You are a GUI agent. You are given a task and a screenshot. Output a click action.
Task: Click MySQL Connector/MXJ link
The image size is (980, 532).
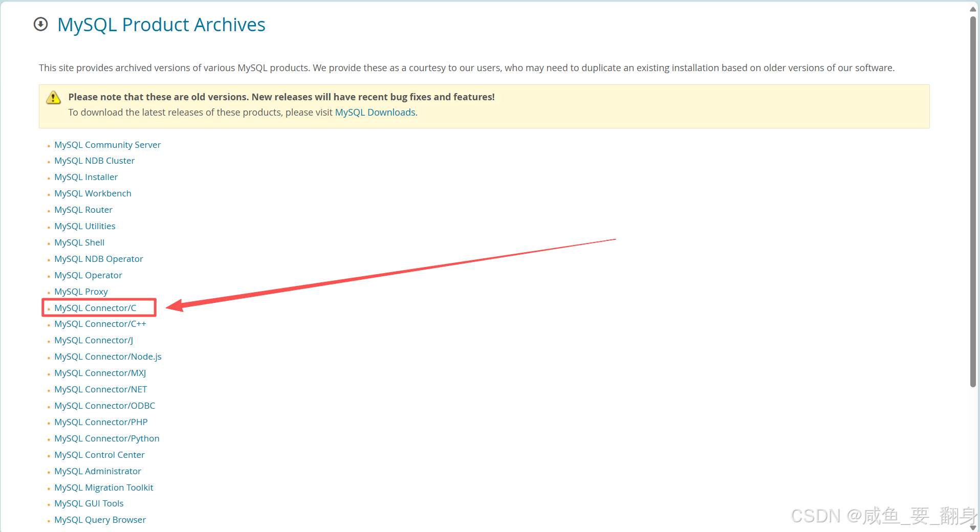(100, 373)
